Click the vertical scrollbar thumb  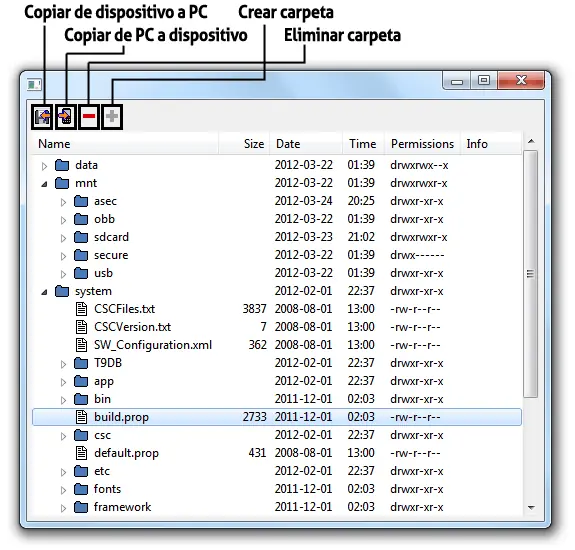point(530,274)
